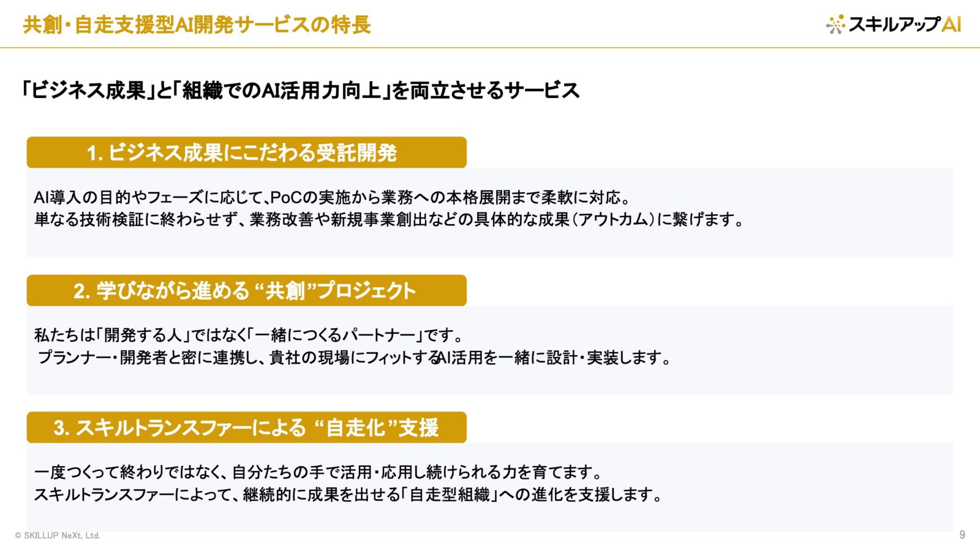Click the スキルアップAI logo icon
This screenshot has width=980, height=551.
(x=835, y=24)
